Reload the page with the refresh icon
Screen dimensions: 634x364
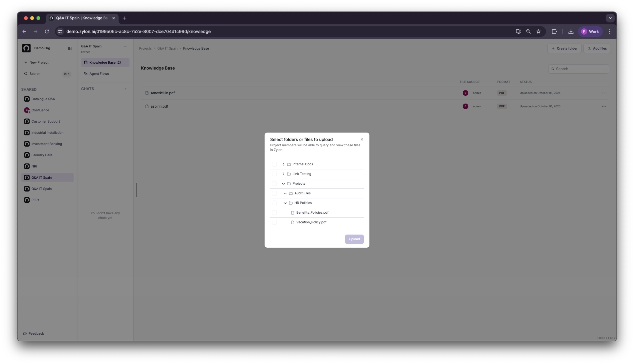pos(47,32)
